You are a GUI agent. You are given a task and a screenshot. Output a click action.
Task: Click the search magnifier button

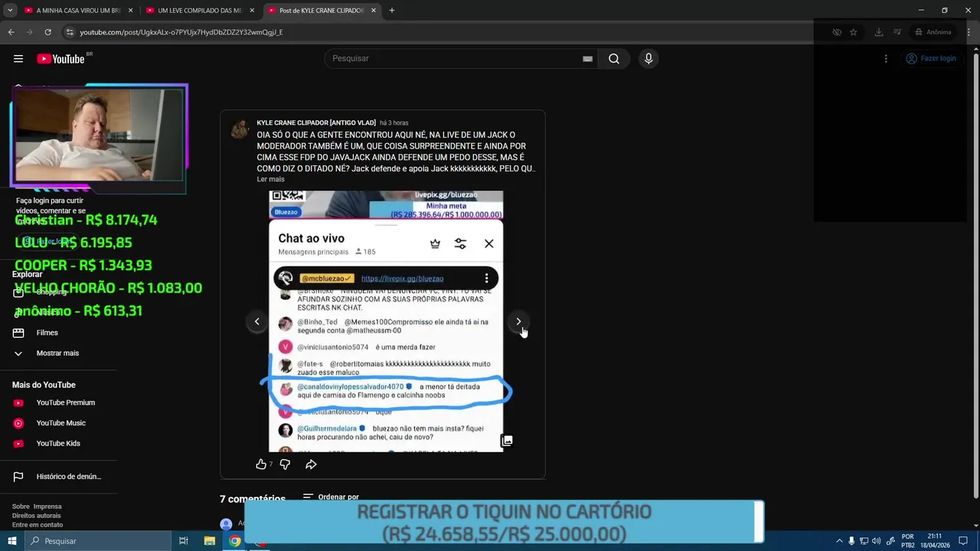click(x=614, y=59)
